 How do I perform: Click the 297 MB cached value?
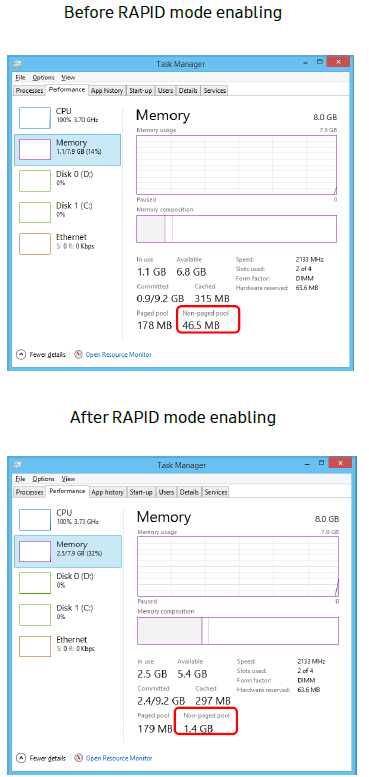(x=213, y=701)
